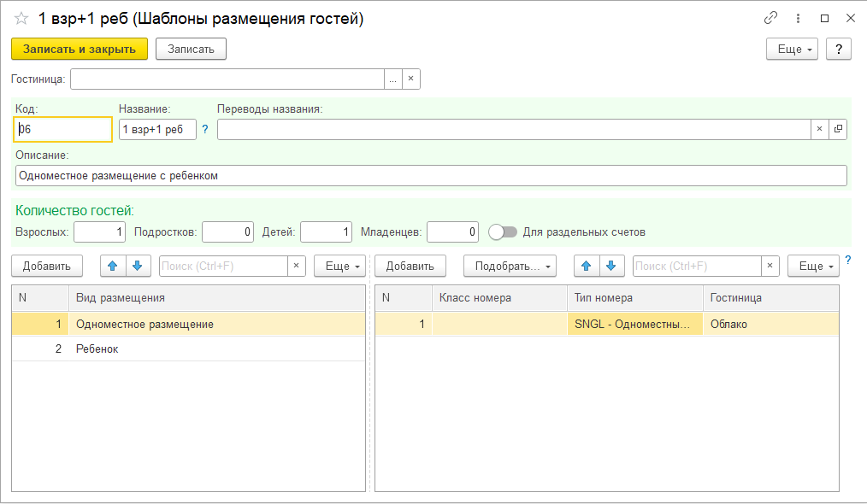Screen dimensions: 867x504
Task: Open the top-right Еще dropdown menu
Action: [792, 49]
